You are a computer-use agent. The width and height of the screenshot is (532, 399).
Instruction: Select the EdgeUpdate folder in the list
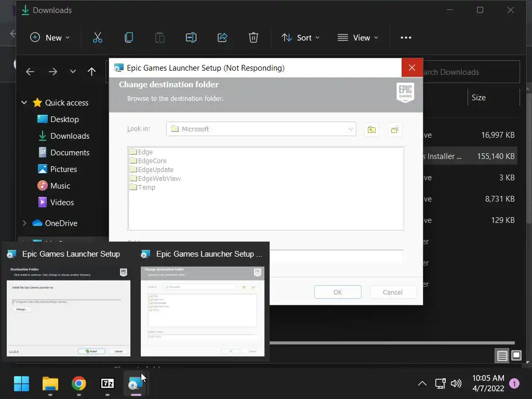click(152, 170)
